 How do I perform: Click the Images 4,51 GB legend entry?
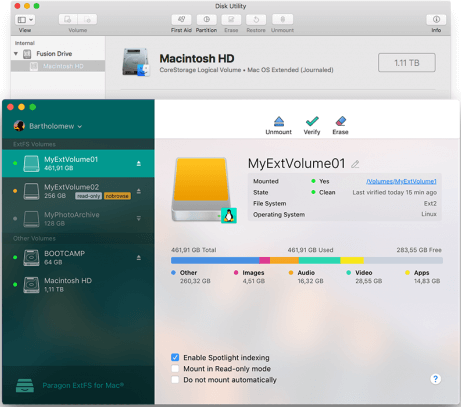249,277
